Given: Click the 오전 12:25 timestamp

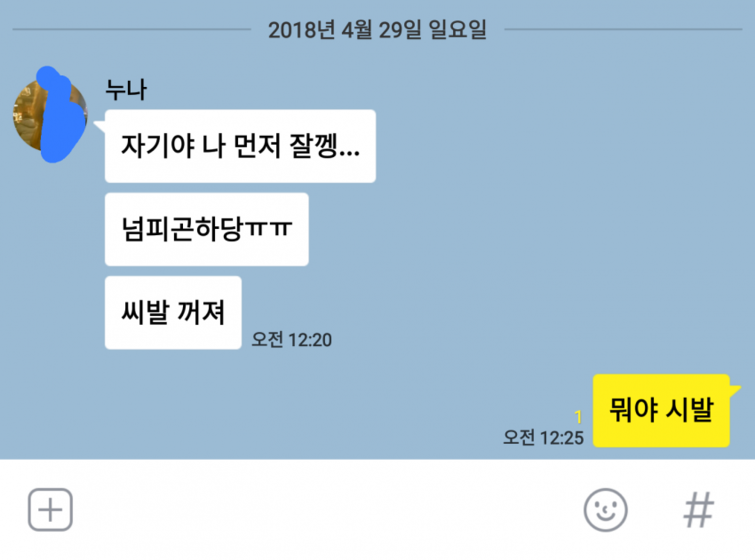Looking at the screenshot, I should pyautogui.click(x=543, y=438).
